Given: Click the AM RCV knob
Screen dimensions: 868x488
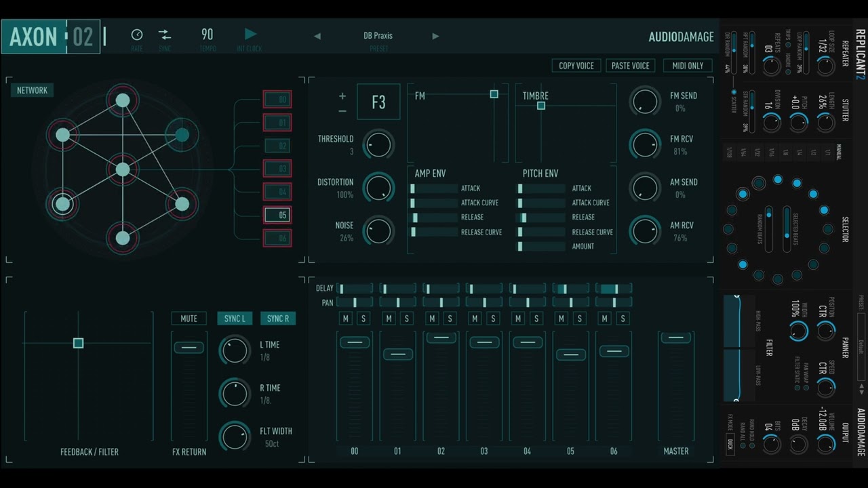Looking at the screenshot, I should pos(645,231).
